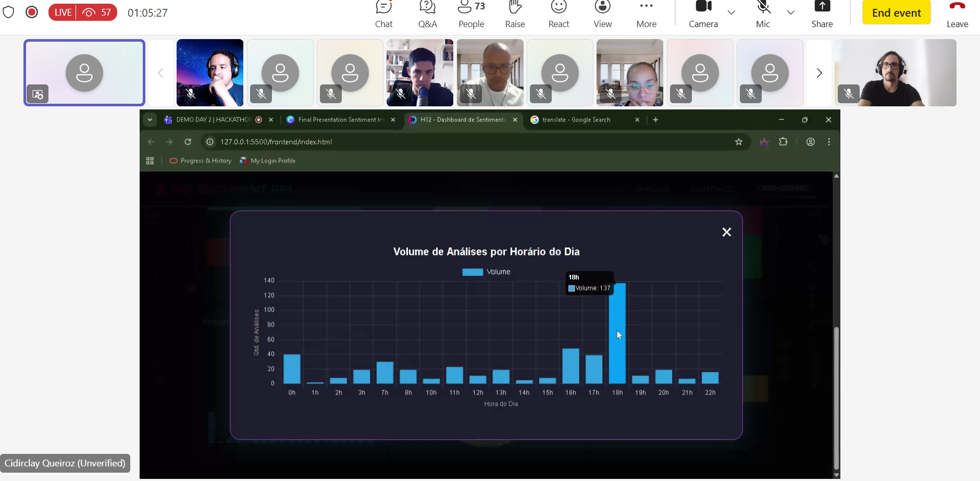Click the 16h bar in chart
This screenshot has height=481, width=980.
point(570,366)
